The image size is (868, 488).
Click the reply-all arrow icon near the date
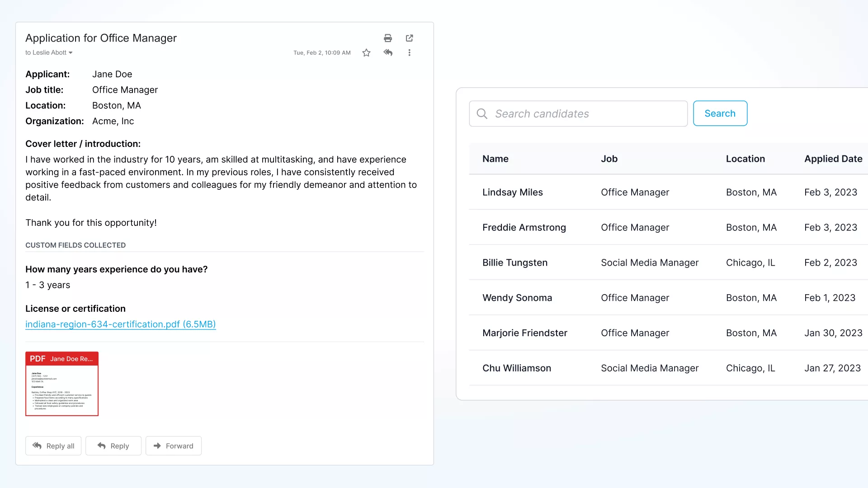pyautogui.click(x=388, y=53)
